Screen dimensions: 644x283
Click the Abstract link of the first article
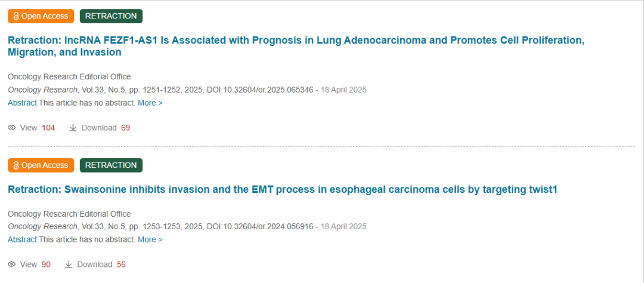point(22,103)
